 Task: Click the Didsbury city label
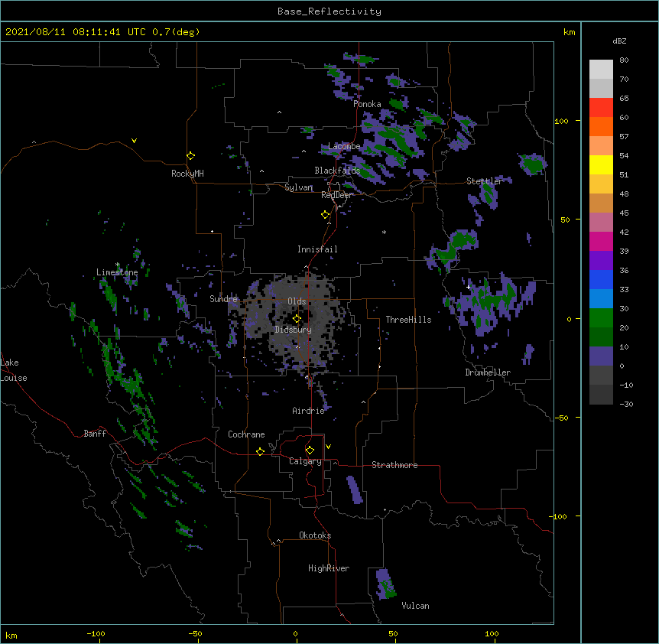294,330
